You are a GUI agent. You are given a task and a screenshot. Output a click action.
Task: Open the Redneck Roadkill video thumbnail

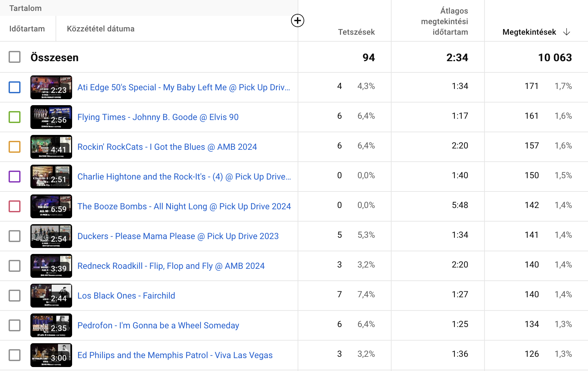(x=51, y=266)
